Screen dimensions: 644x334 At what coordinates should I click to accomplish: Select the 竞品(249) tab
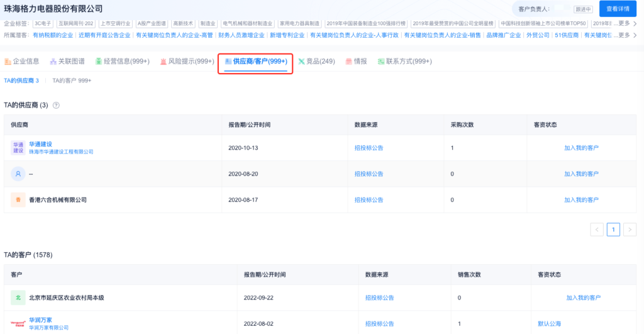[317, 62]
